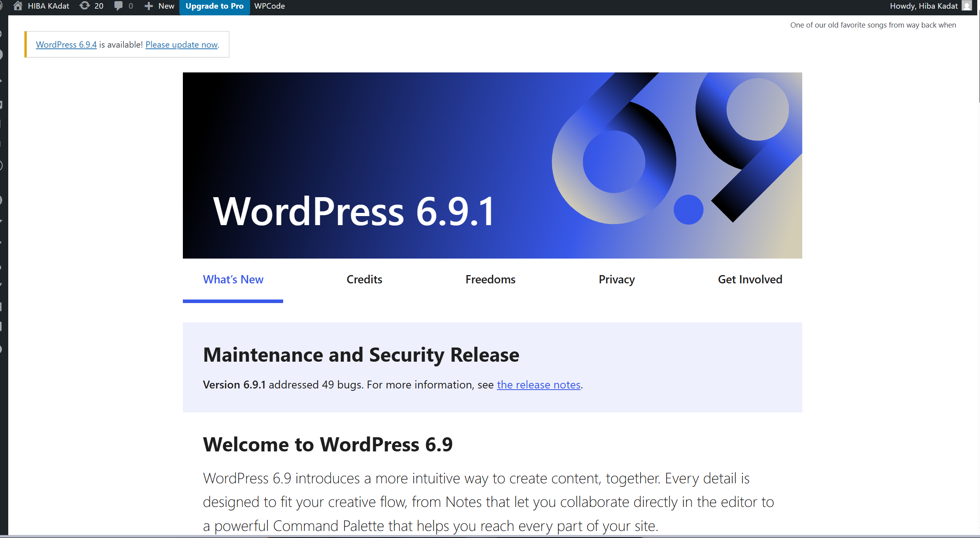Follow the release notes link

coord(539,385)
